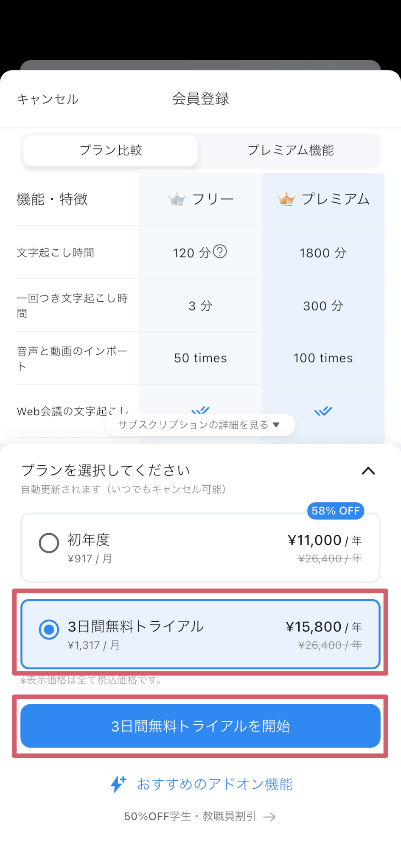The width and height of the screenshot is (401, 868).
Task: Click the arrow next to student discount
Action: point(269,817)
